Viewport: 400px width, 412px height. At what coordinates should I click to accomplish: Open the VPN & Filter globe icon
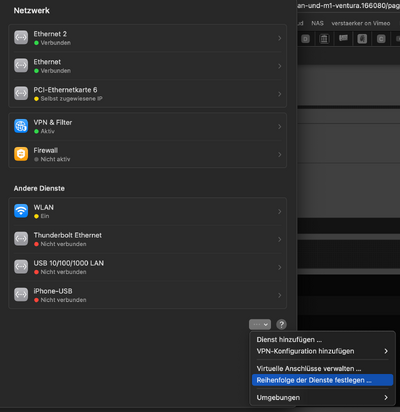[21, 126]
